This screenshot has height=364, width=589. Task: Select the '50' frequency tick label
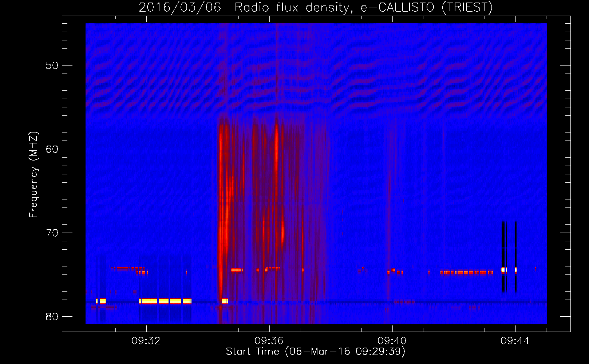52,66
